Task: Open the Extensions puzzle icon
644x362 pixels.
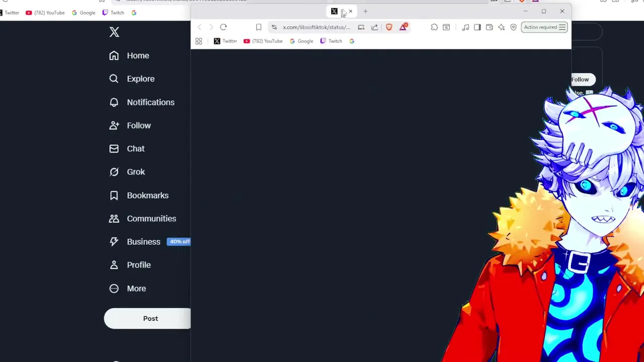Action: 434,27
